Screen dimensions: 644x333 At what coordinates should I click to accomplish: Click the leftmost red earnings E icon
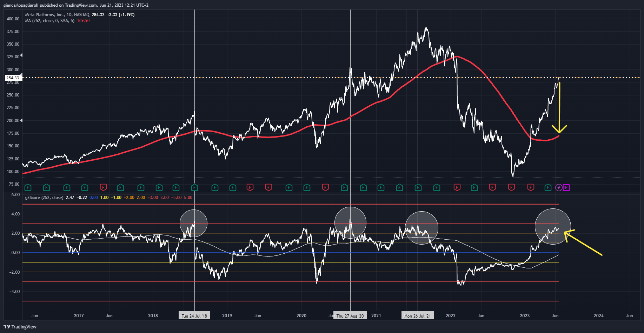tap(103, 188)
